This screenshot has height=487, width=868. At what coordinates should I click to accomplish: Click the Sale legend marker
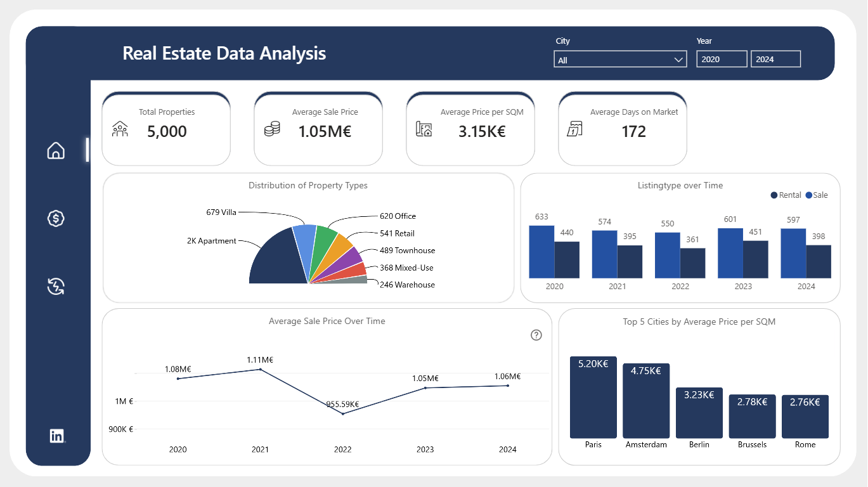(x=808, y=195)
